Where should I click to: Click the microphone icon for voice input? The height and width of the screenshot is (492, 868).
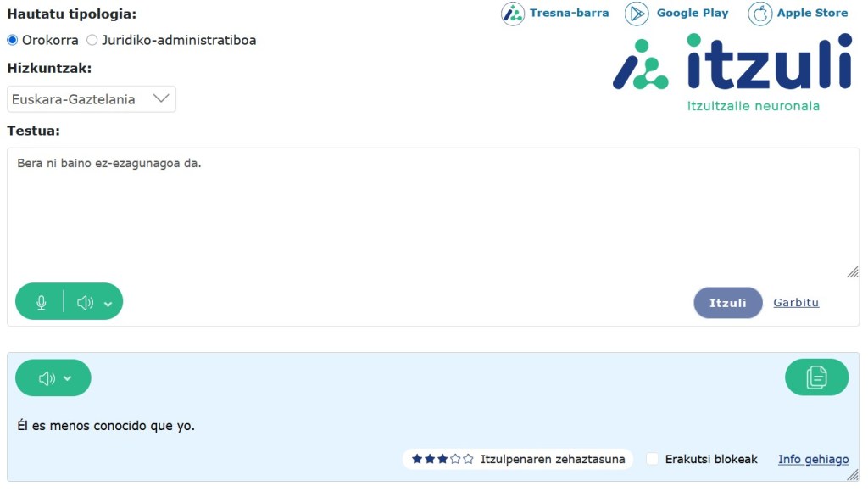tap(41, 302)
